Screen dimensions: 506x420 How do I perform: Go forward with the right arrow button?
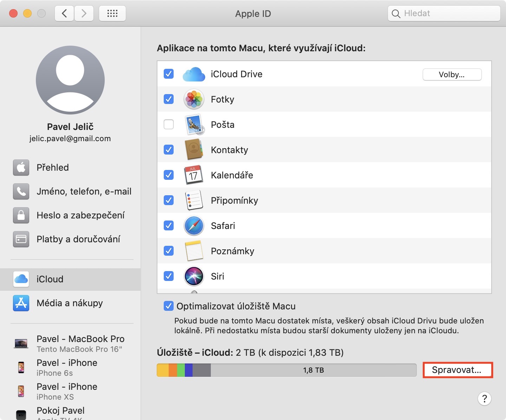pyautogui.click(x=84, y=13)
